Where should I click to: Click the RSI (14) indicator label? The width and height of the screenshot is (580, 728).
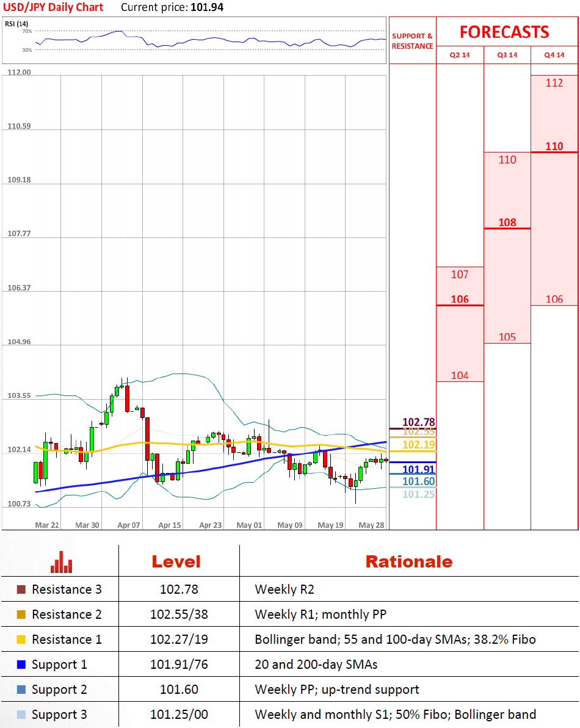coord(16,24)
